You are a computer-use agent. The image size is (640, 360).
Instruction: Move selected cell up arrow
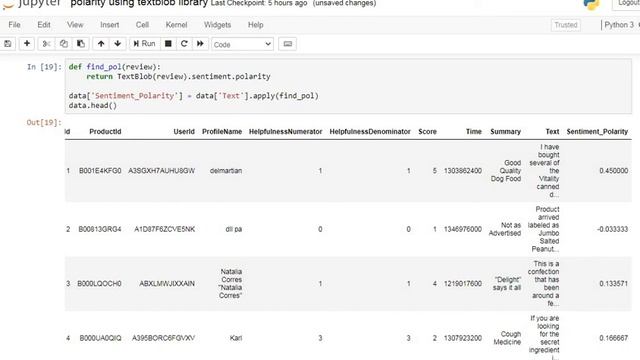101,44
